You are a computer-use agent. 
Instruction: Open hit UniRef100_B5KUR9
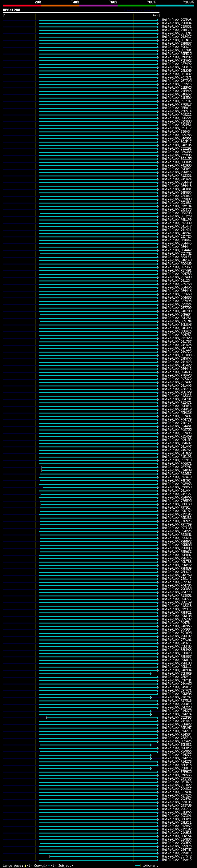click(x=177, y=674)
